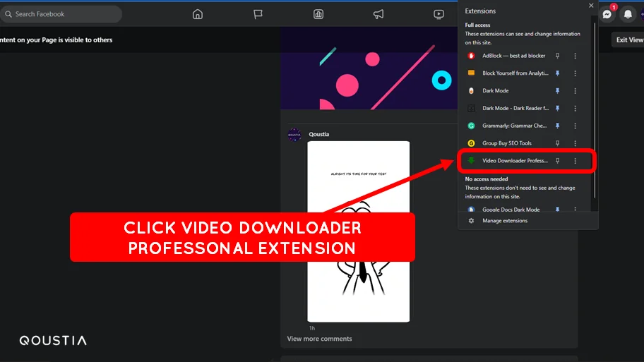Screen dimensions: 644x362
Task: Open the Pages flag icon
Action: coord(258,14)
